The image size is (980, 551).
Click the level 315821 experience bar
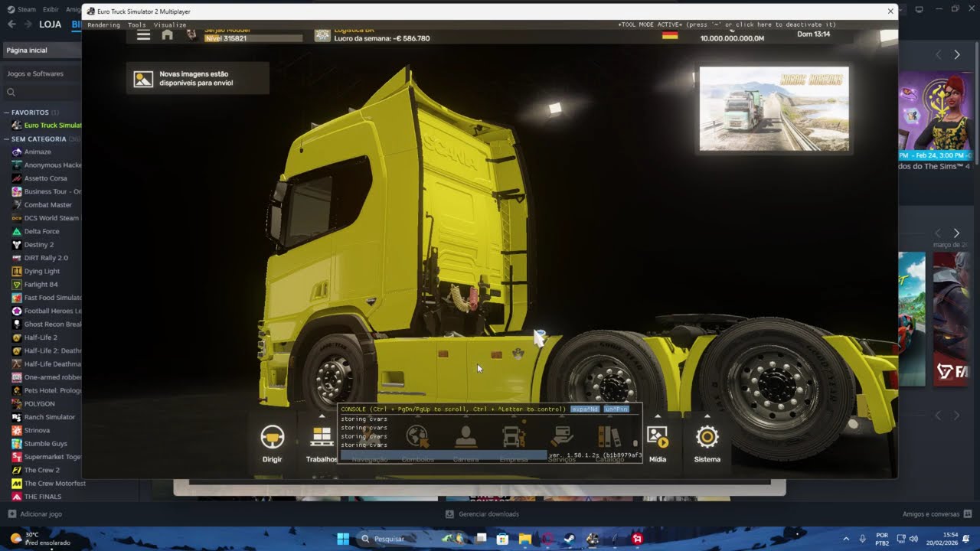pos(253,38)
